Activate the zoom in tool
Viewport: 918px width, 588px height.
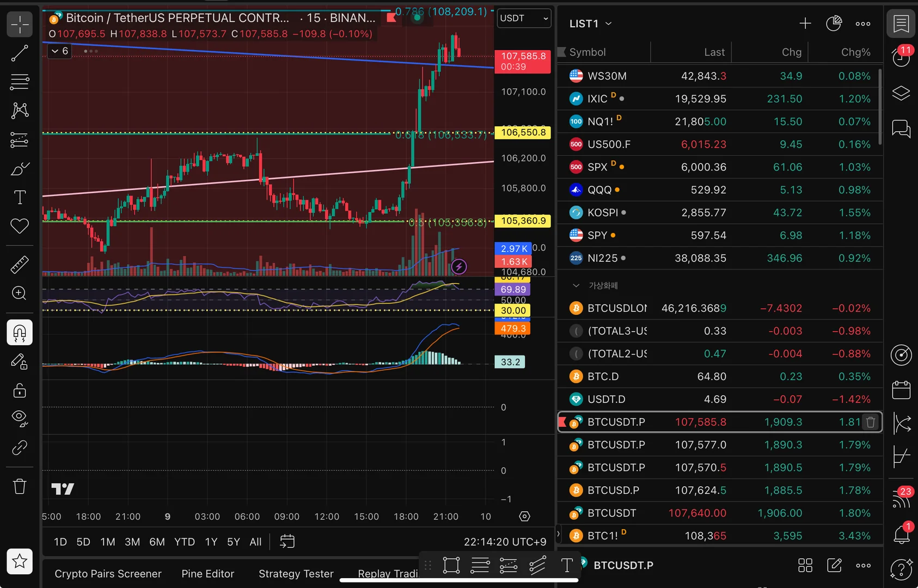20,293
